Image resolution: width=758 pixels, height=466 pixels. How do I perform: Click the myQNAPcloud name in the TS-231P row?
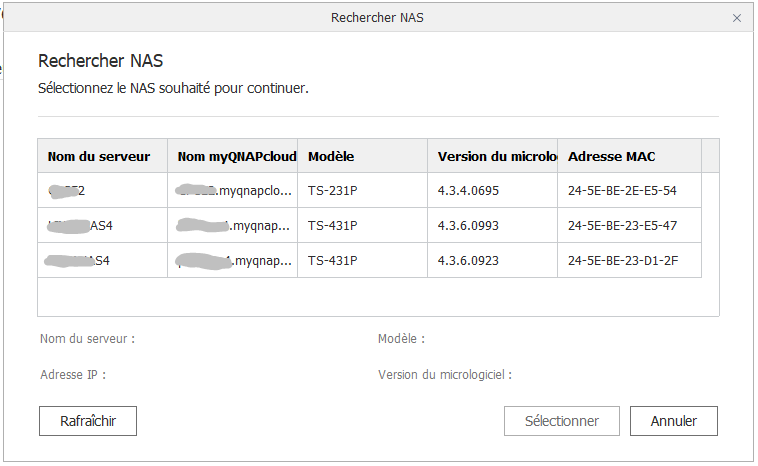pyautogui.click(x=232, y=190)
